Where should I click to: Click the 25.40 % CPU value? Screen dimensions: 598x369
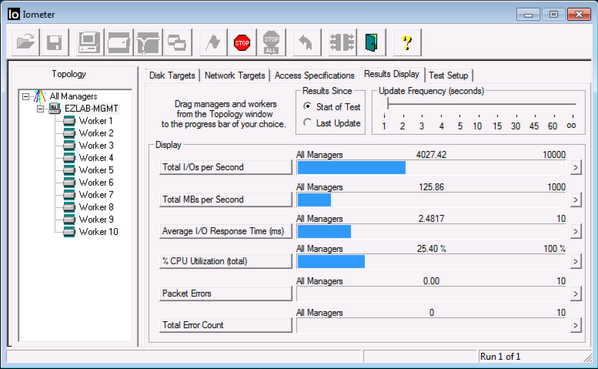pyautogui.click(x=431, y=249)
